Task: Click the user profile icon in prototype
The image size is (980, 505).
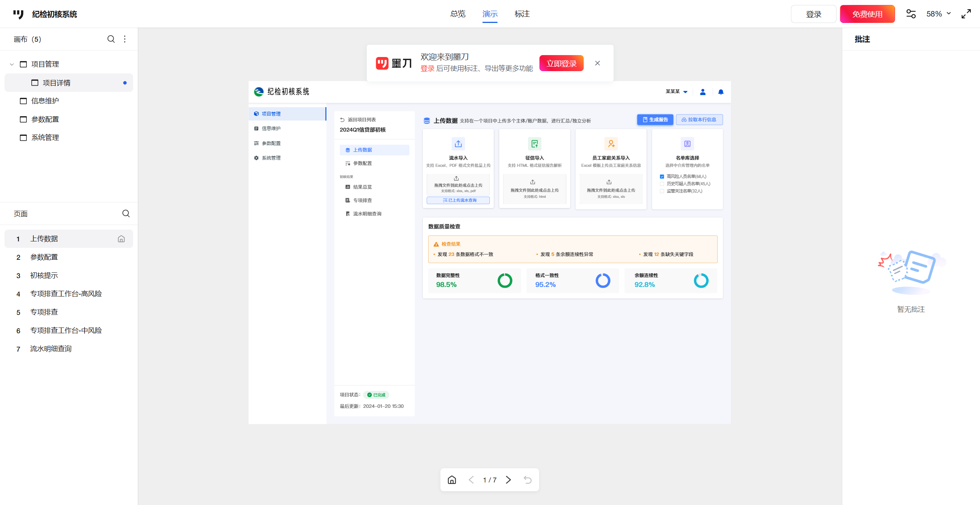Action: [x=703, y=92]
